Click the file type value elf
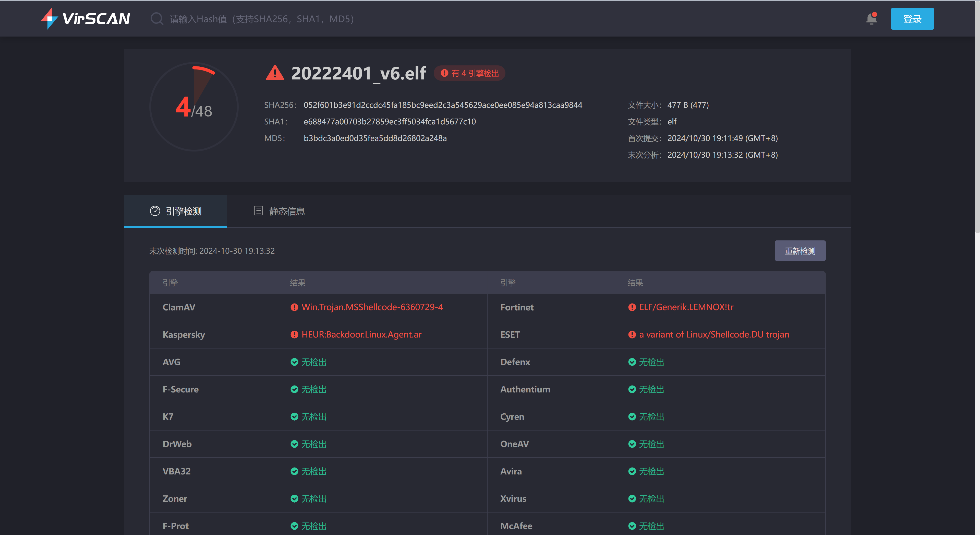The image size is (980, 535). pos(672,122)
